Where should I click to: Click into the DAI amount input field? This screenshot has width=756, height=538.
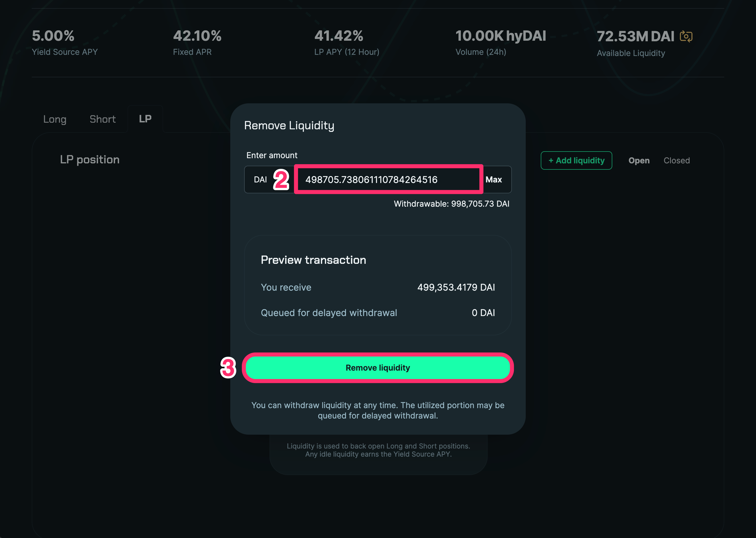click(388, 180)
